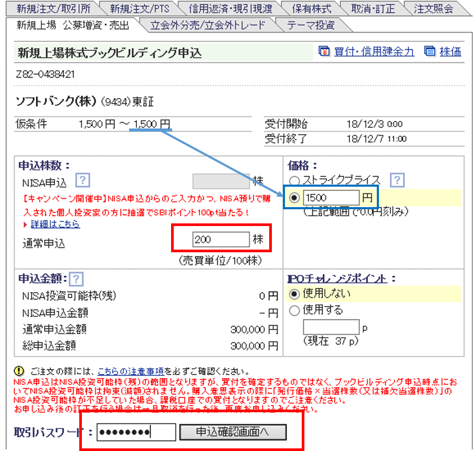Click the 1500 円 price input field
This screenshot has width=476, height=451.
pos(331,198)
